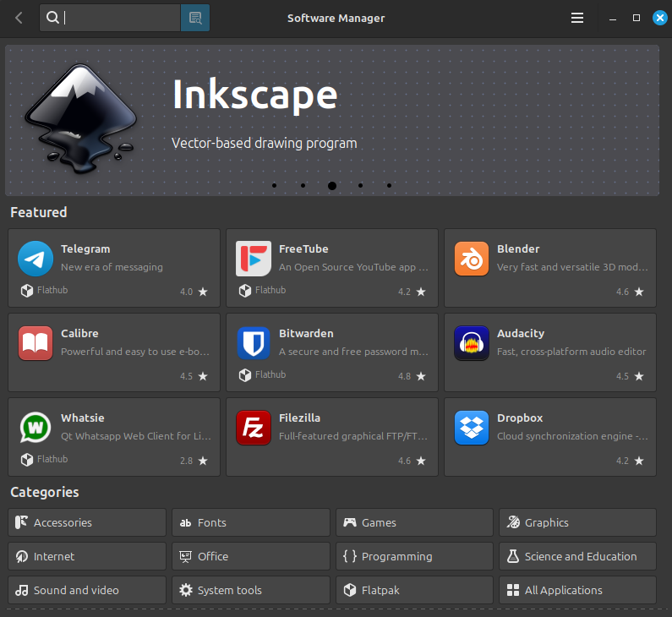Browse the Graphics category

(x=577, y=522)
